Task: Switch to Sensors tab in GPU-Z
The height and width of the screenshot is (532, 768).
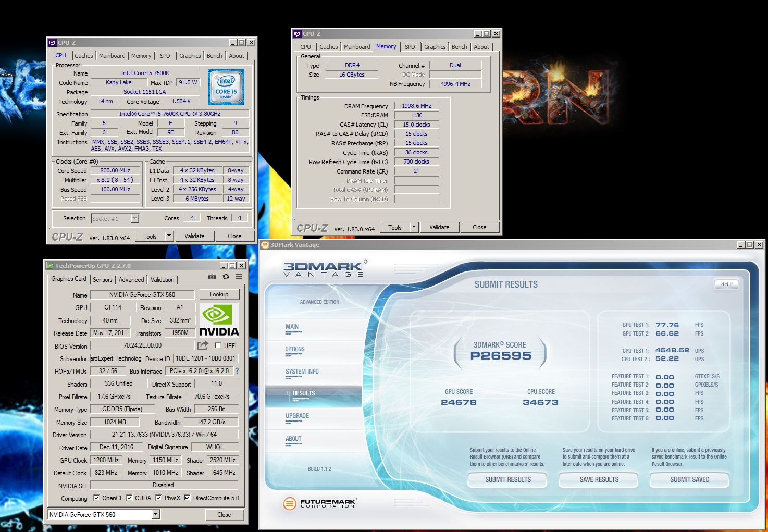Action: tap(103, 280)
